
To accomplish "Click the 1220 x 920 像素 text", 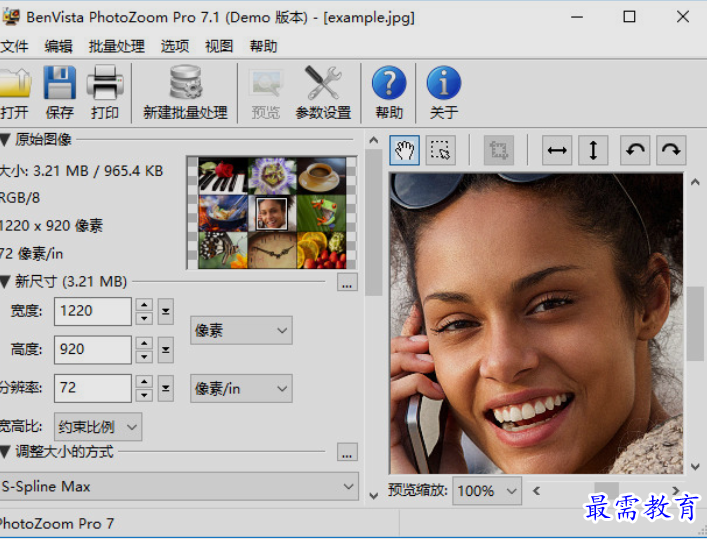I will click(x=51, y=226).
